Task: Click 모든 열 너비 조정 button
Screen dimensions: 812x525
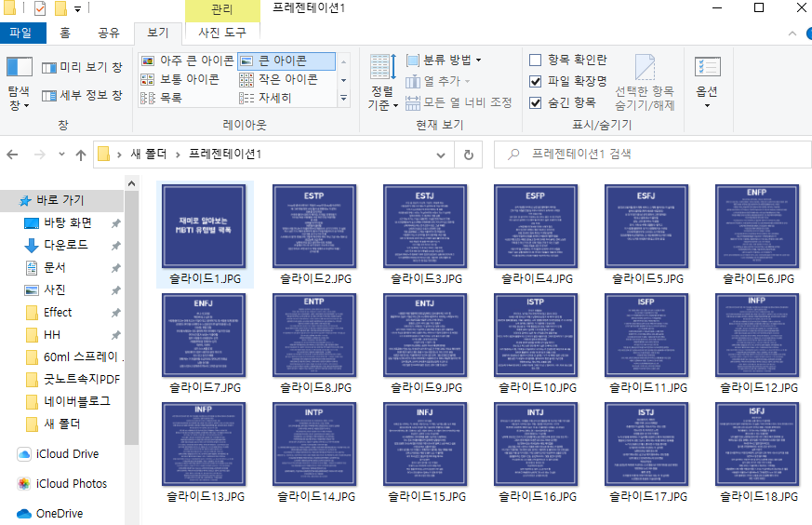Action: coord(459,102)
